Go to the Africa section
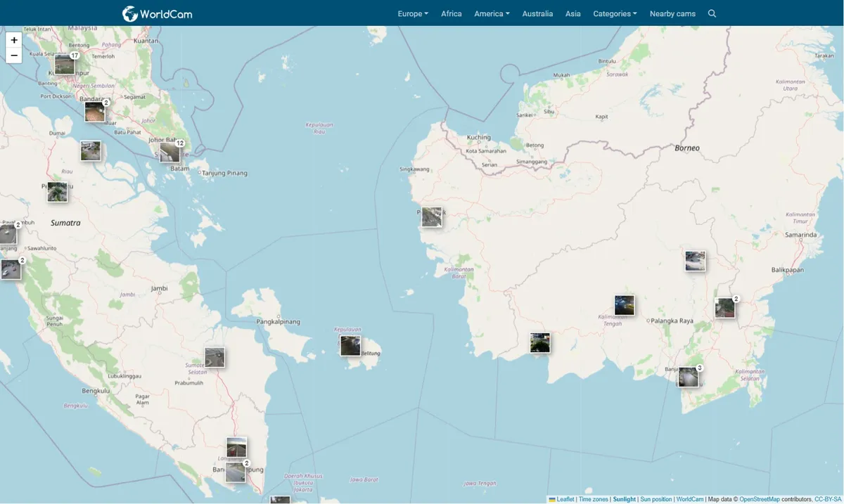This screenshot has width=844, height=504. click(452, 13)
